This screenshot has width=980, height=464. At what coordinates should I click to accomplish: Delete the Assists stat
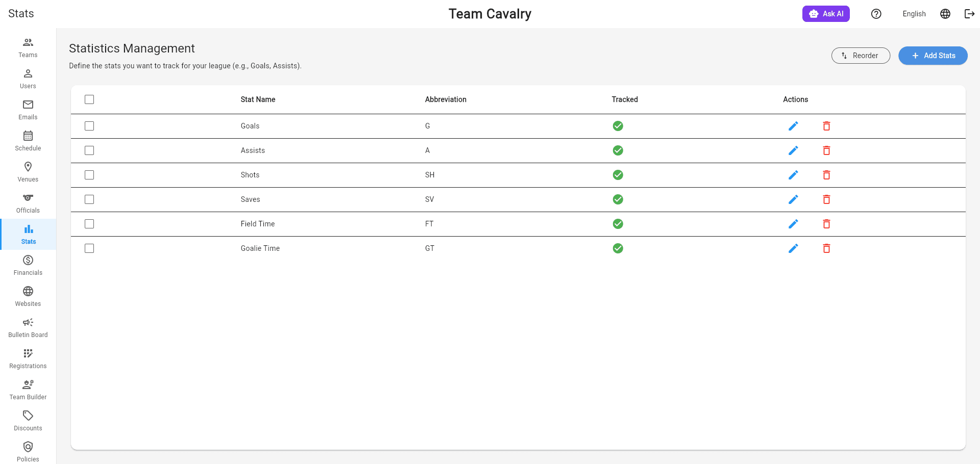tap(826, 150)
